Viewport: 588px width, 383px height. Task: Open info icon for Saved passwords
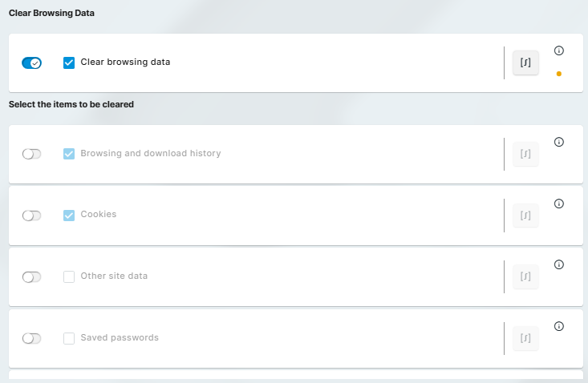point(559,326)
